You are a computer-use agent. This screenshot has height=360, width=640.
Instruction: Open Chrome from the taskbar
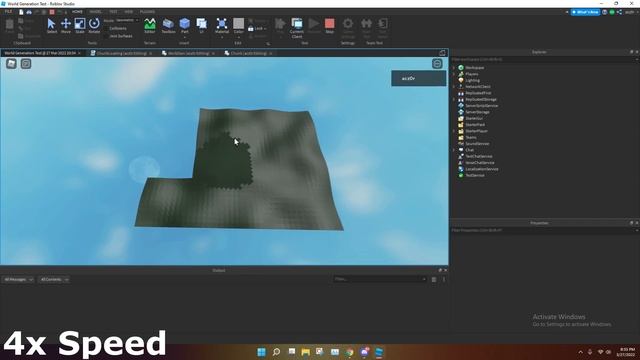(x=349, y=352)
